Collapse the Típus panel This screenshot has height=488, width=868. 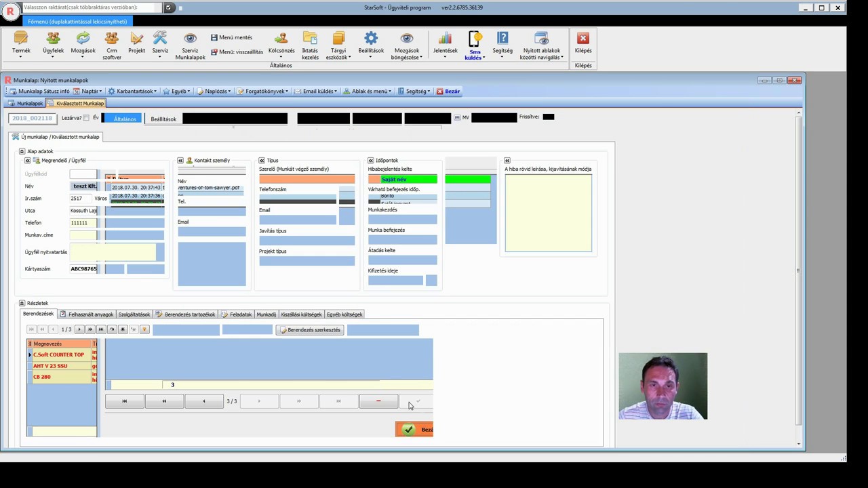tap(262, 161)
